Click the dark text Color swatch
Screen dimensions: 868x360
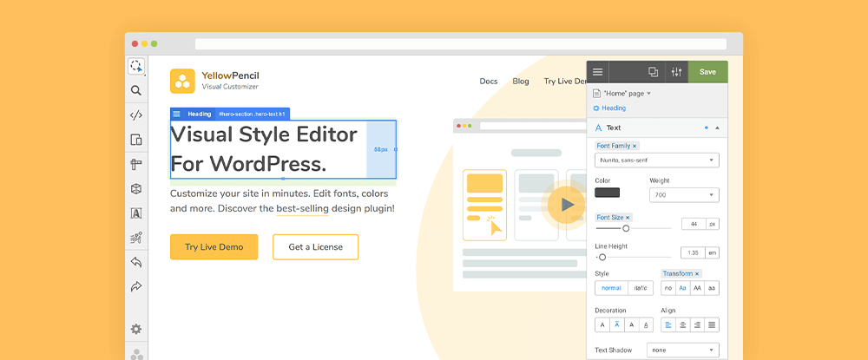pos(607,193)
